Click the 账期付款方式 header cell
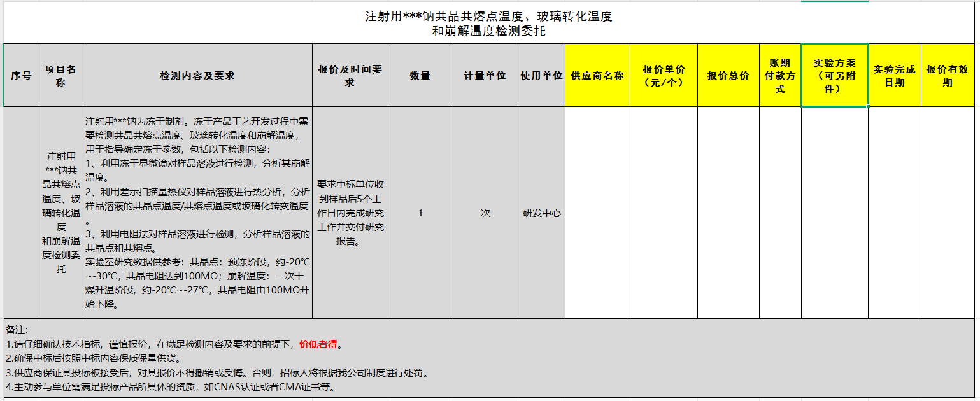 click(780, 75)
